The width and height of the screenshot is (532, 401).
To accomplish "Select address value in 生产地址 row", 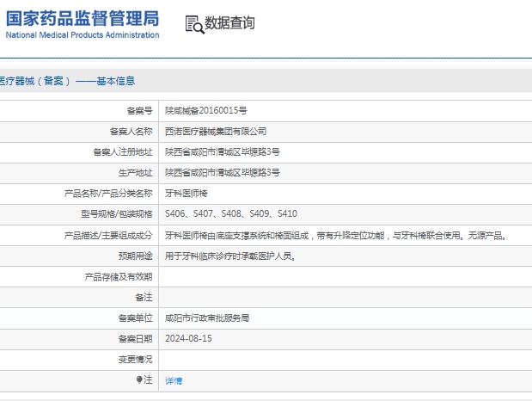I will click(223, 173).
